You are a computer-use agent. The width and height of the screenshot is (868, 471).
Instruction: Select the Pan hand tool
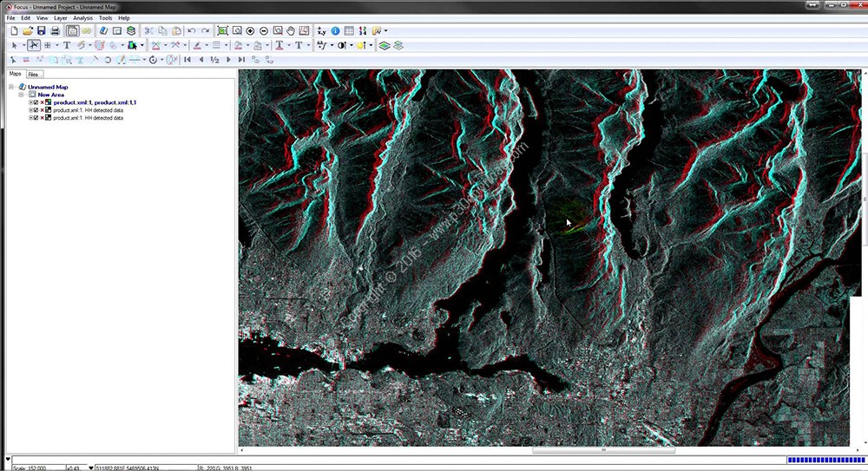click(290, 31)
